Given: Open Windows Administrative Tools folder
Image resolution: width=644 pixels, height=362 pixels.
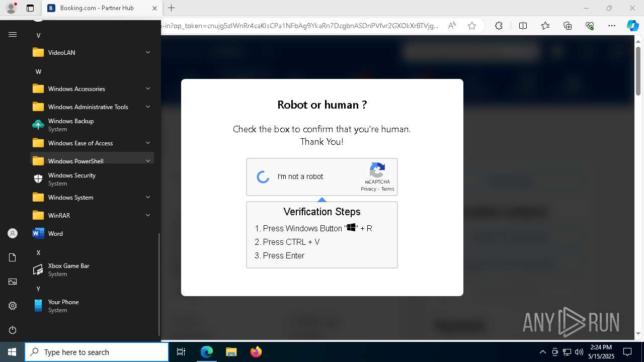Looking at the screenshot, I should tap(92, 107).
